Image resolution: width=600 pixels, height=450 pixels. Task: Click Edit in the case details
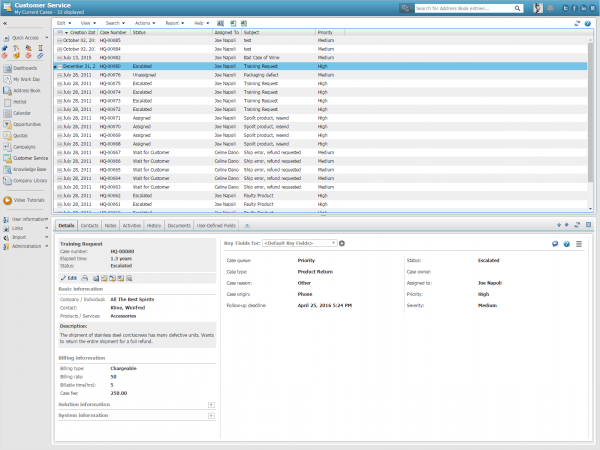click(x=69, y=278)
